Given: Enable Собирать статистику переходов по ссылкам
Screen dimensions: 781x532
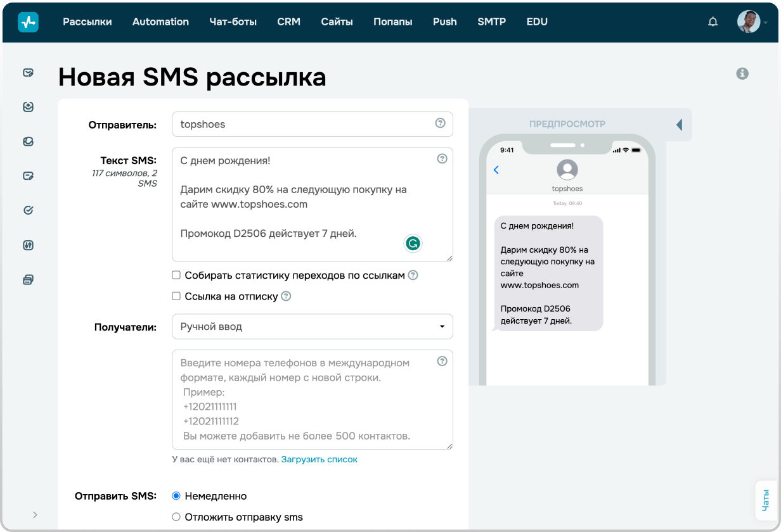Looking at the screenshot, I should pyautogui.click(x=176, y=275).
